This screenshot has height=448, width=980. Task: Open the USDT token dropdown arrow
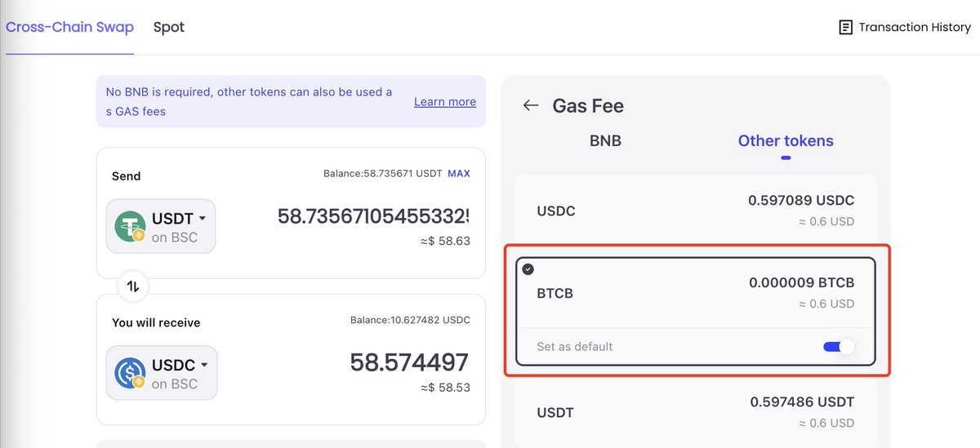(x=203, y=219)
